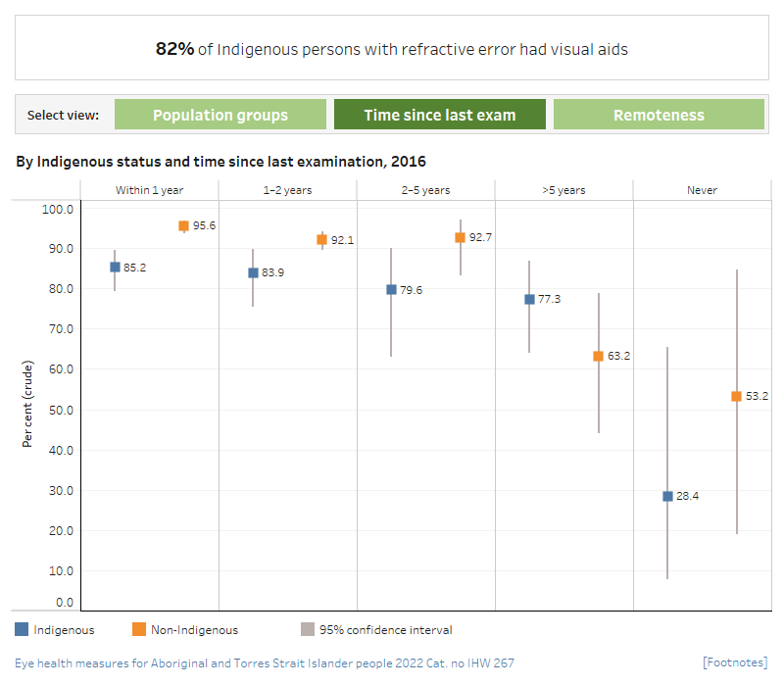Pick the Non-Indigenous 92.7 data point
This screenshot has height=686, width=784.
click(460, 237)
